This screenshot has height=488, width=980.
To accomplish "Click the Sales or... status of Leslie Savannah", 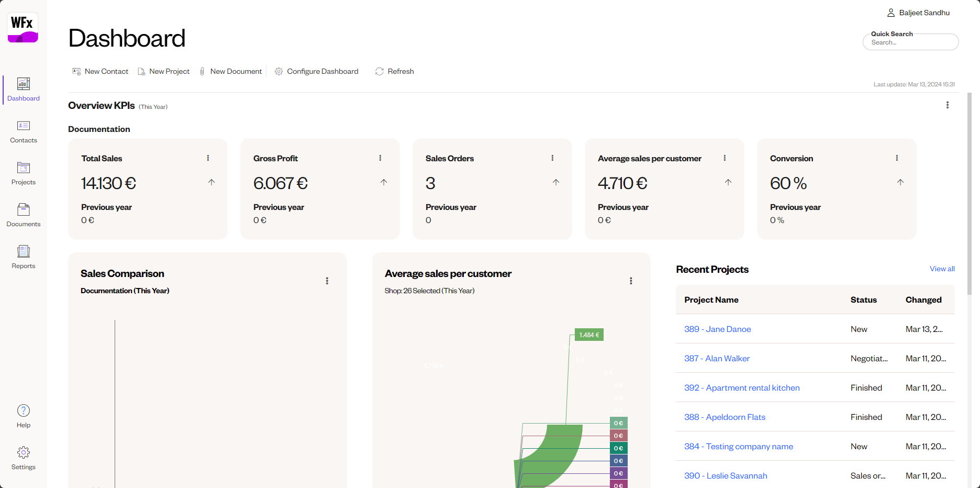I will [x=868, y=475].
